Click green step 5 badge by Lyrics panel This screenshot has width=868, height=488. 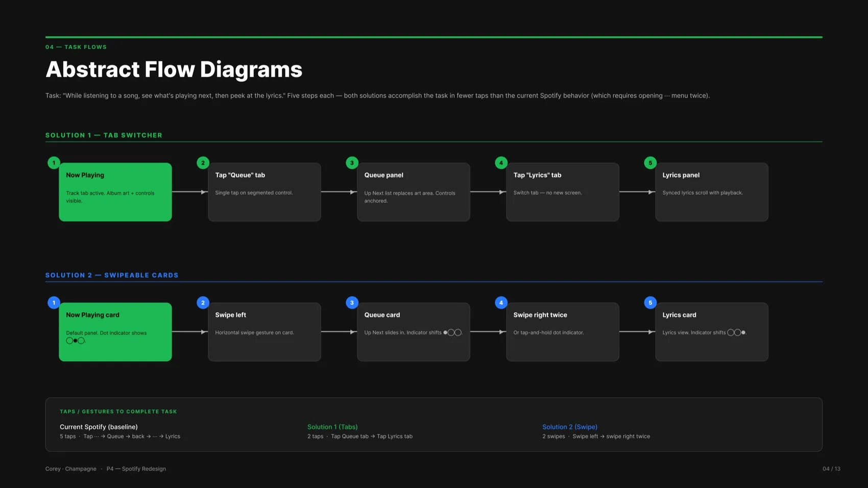click(650, 163)
